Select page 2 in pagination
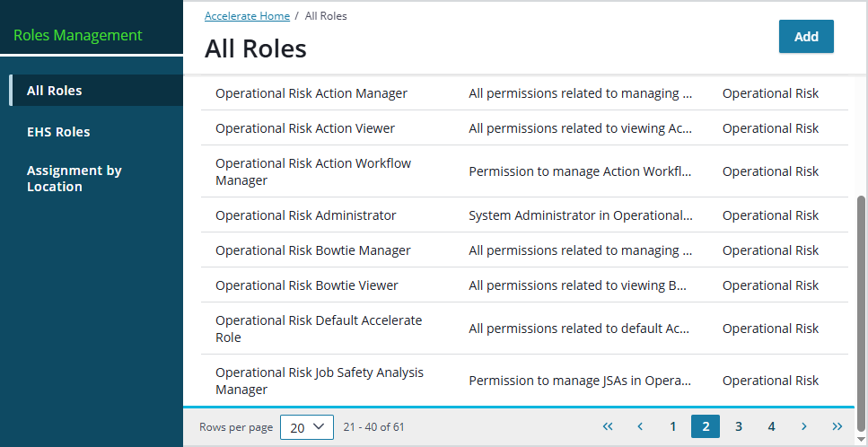Image resolution: width=868 pixels, height=447 pixels. [x=706, y=426]
